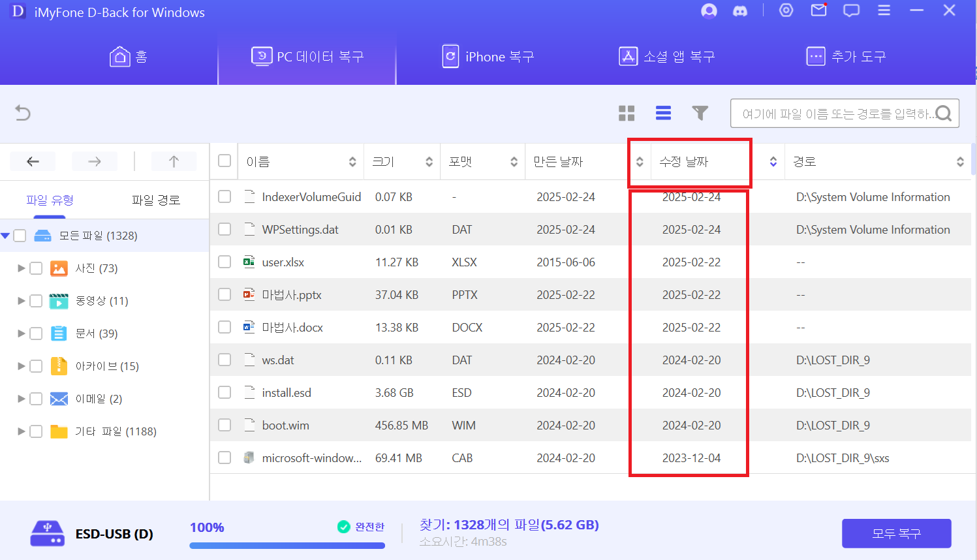
Task: Check the IndexerVolumeGuid file checkbox
Action: coord(225,196)
